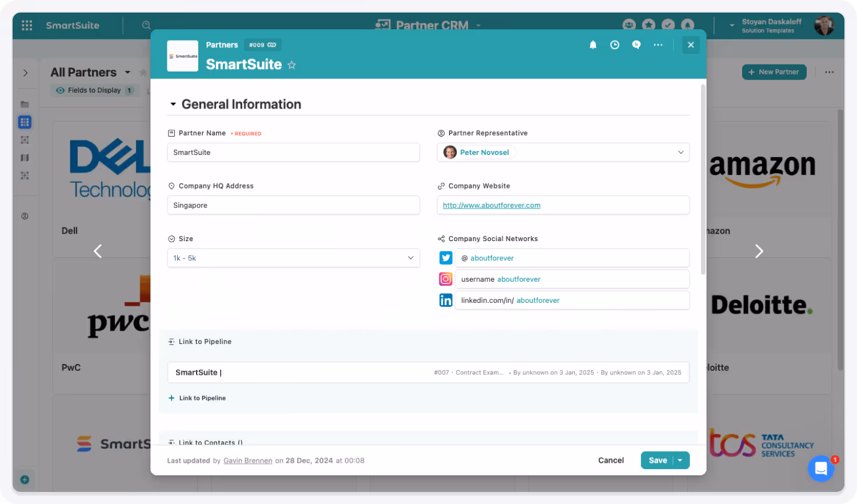Click Gavin Brennen in last updated text
The image size is (857, 504).
[x=248, y=461]
